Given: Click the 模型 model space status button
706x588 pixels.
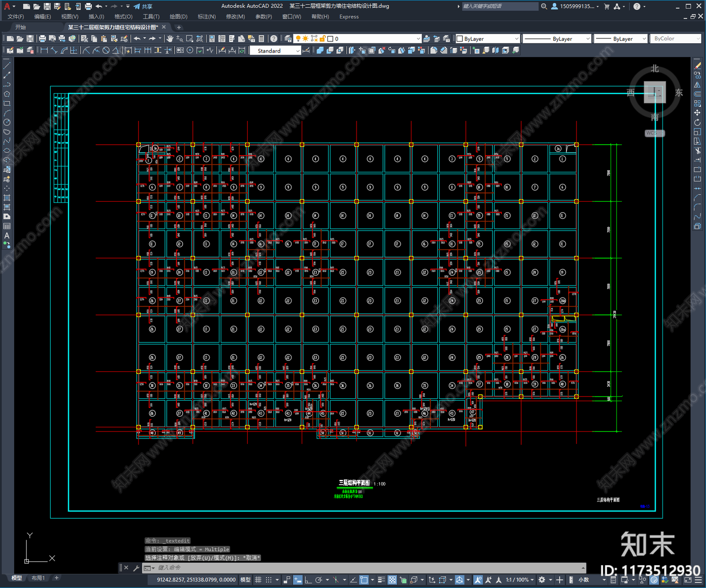Looking at the screenshot, I should [x=245, y=580].
